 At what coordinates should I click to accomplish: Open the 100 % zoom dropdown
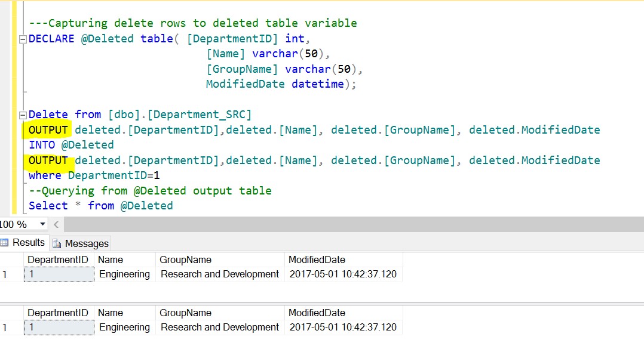(x=42, y=224)
